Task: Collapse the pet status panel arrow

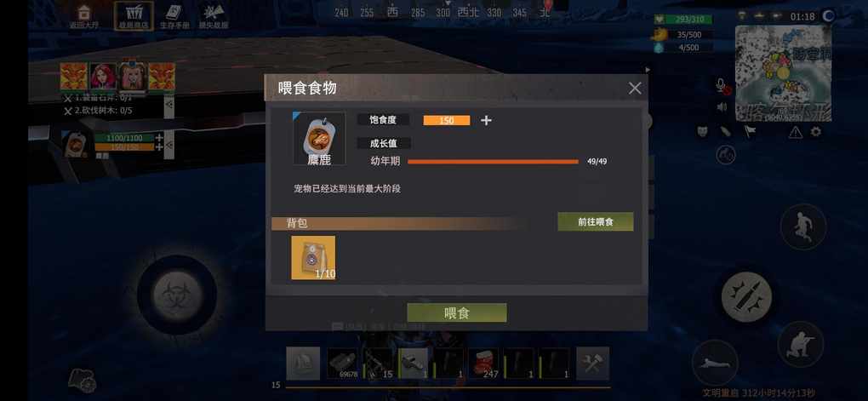Action: [x=168, y=145]
